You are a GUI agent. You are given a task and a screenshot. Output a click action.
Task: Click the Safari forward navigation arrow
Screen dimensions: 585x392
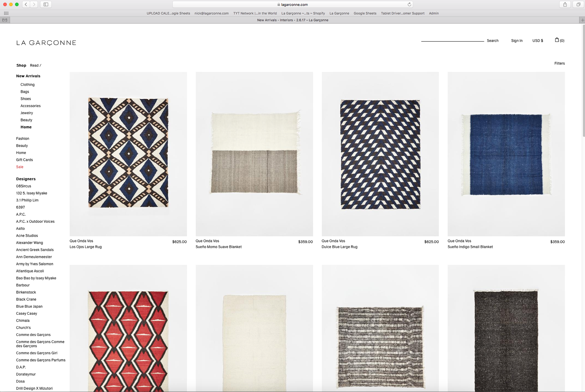[x=34, y=4]
